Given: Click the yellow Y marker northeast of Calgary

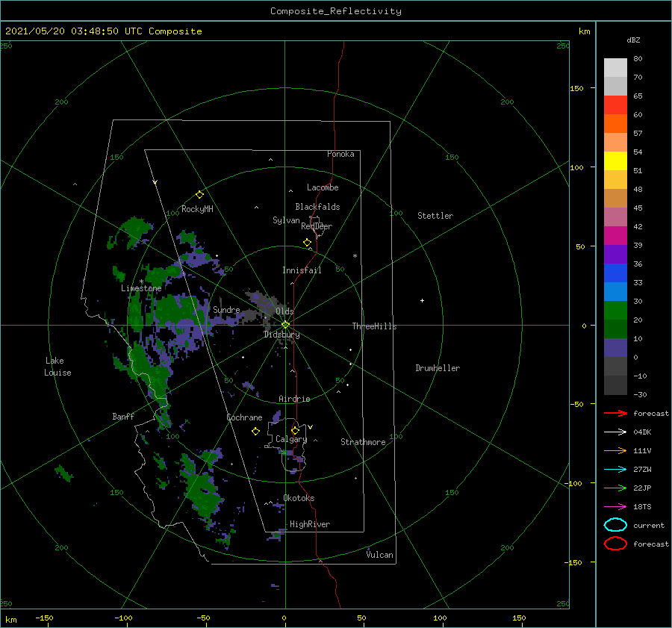Looking at the screenshot, I should pyautogui.click(x=310, y=427).
